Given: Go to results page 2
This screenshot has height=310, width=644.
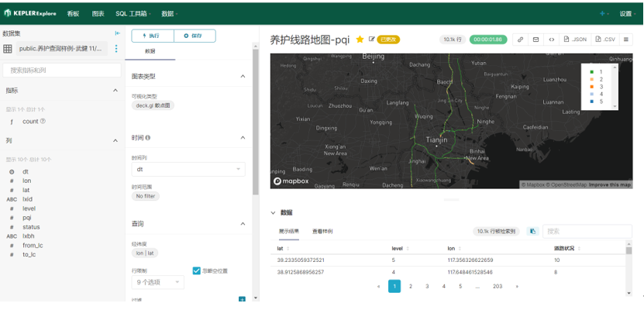Looking at the screenshot, I should pyautogui.click(x=410, y=286).
